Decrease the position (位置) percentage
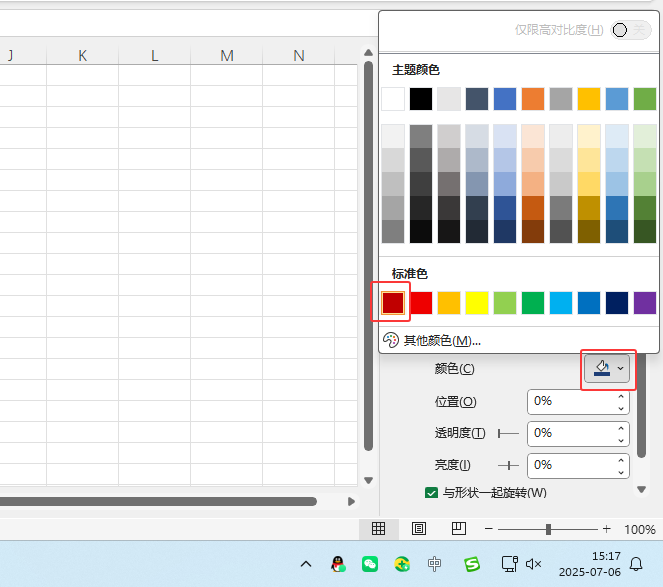This screenshot has width=663, height=587. (x=621, y=408)
